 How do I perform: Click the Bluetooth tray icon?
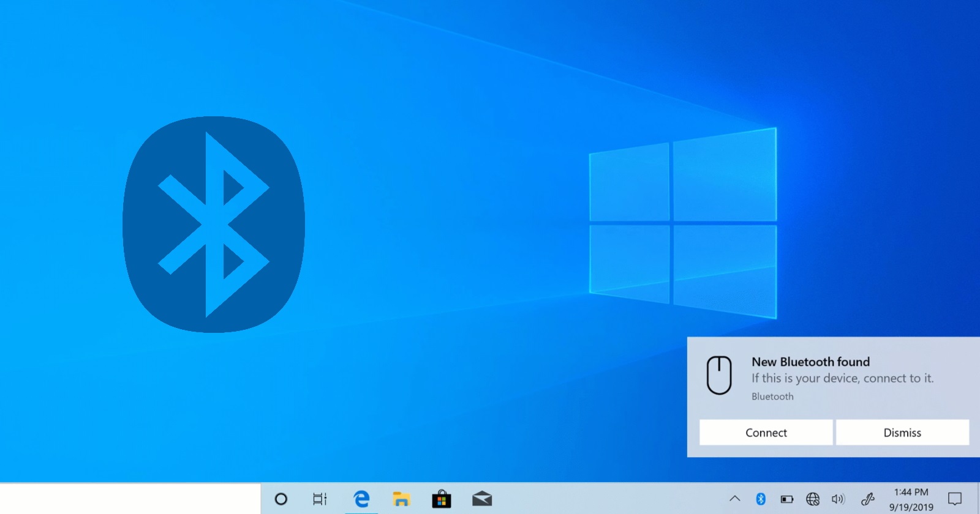tap(761, 499)
